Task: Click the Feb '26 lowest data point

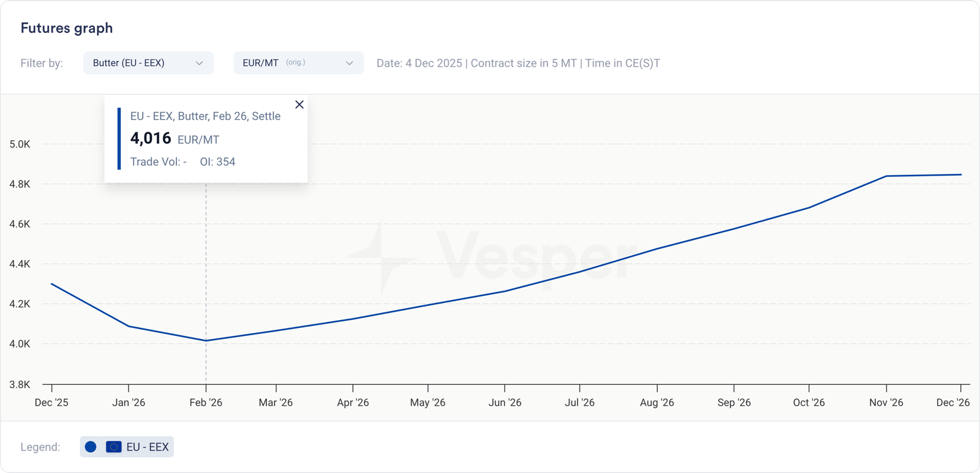Action: pyautogui.click(x=206, y=341)
